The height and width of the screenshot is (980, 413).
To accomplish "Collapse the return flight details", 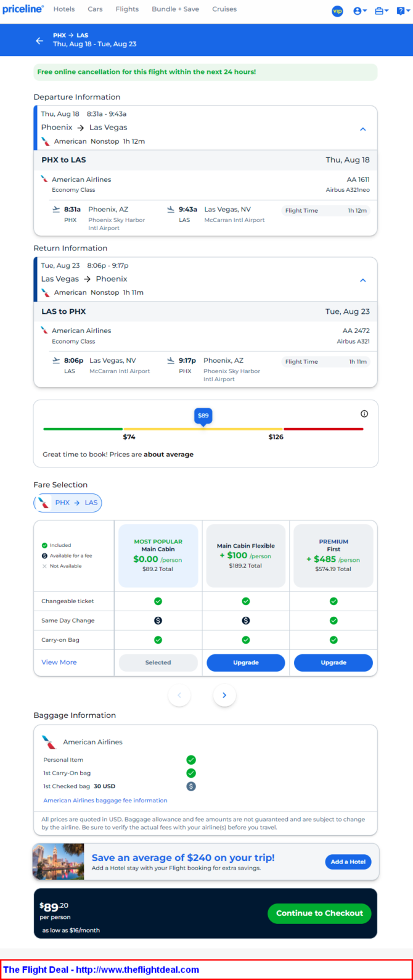I will coord(363,280).
